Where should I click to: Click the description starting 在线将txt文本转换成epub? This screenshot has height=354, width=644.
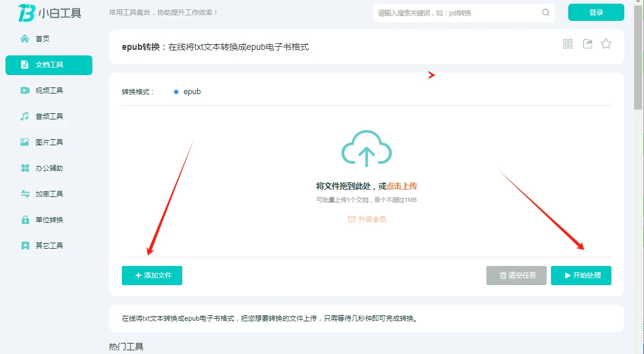coord(270,318)
